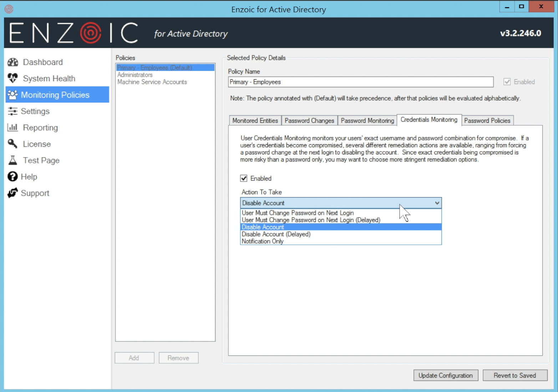
Task: Click the Reporting bar chart icon
Action: pyautogui.click(x=12, y=128)
